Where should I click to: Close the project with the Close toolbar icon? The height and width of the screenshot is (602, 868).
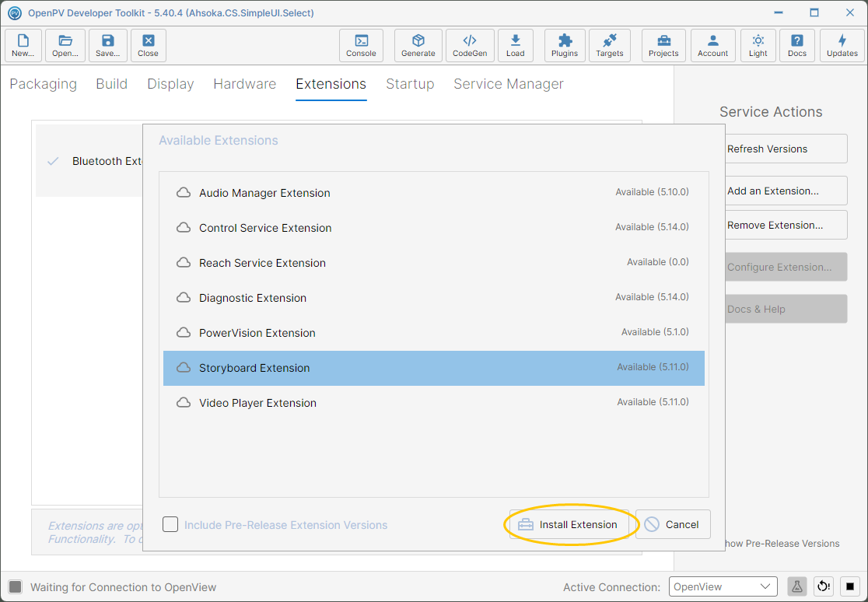[x=148, y=45]
